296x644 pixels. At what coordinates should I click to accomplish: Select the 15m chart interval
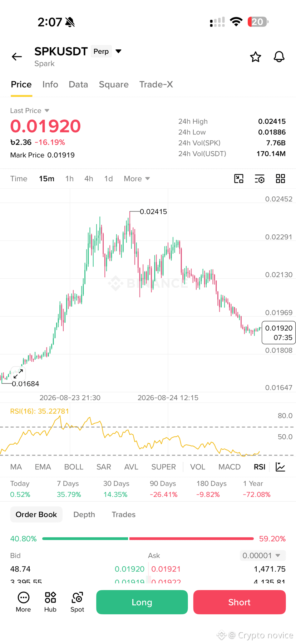click(x=46, y=179)
